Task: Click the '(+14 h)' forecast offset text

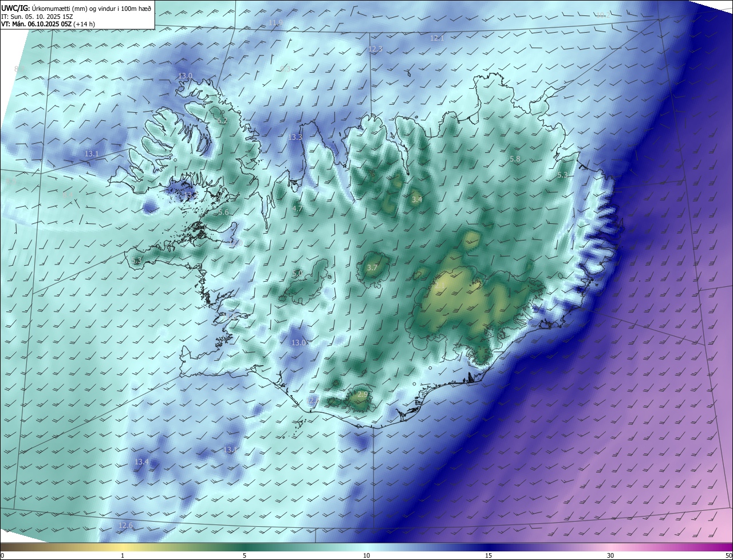Action: tap(84, 24)
